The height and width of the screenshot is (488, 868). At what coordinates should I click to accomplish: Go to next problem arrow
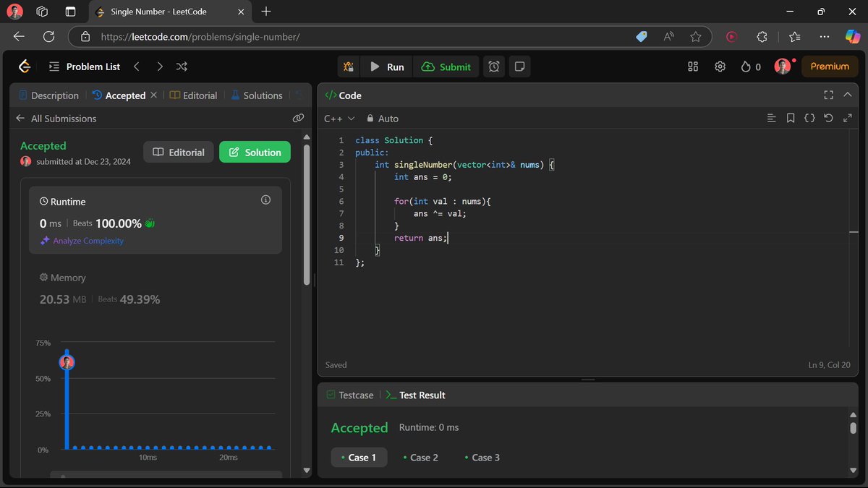[160, 67]
